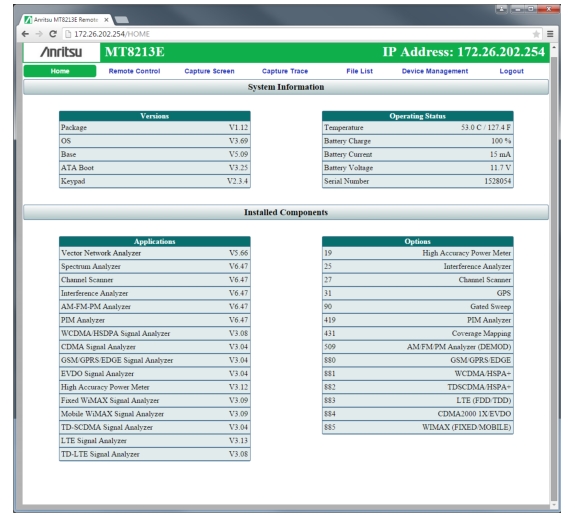The image size is (575, 516).
Task: Select the Home tab
Action: tap(60, 71)
